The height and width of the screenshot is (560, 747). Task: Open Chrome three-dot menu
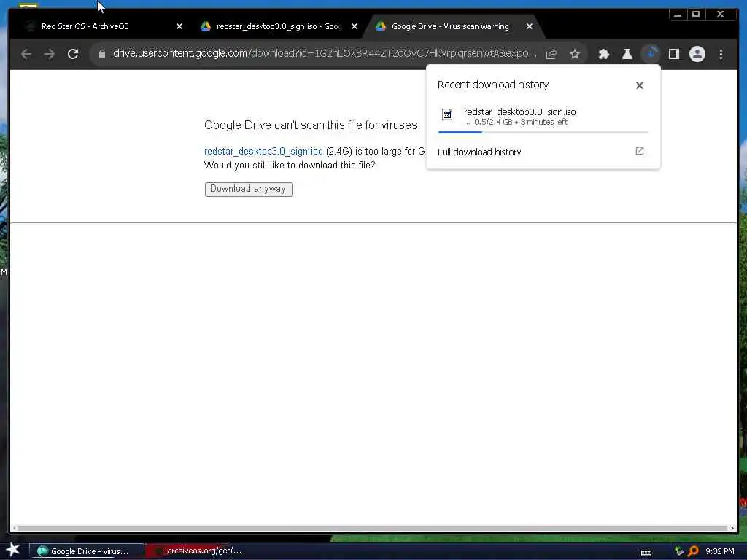click(x=721, y=54)
